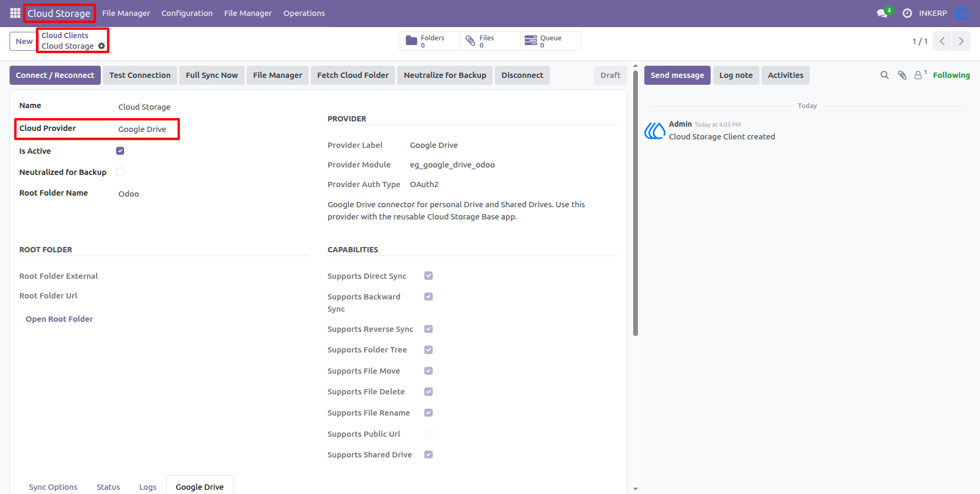
Task: Click Fetch Cloud Folder button
Action: [353, 75]
